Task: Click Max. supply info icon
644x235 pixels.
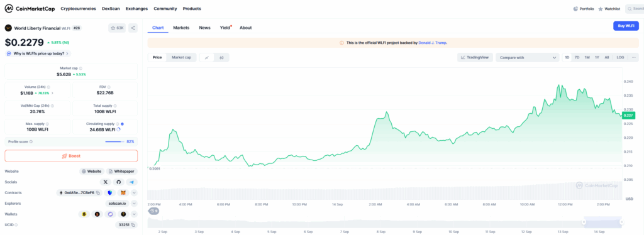Action: [x=47, y=124]
